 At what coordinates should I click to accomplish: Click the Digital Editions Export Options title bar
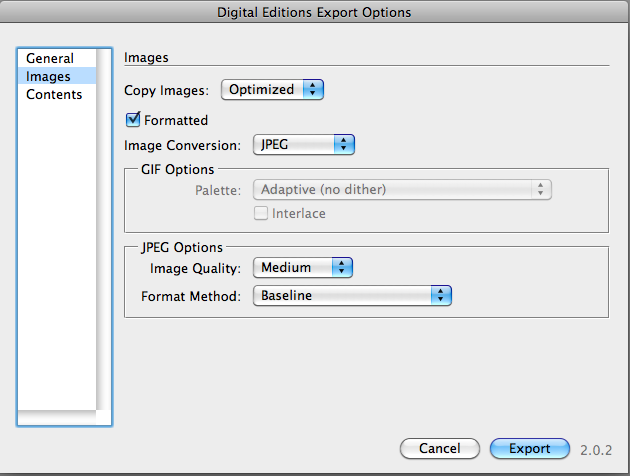314,13
